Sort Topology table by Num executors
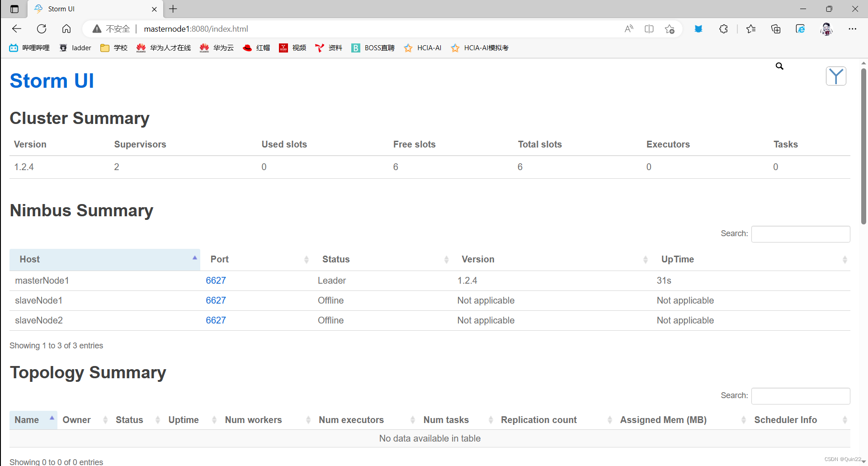 pos(366,420)
